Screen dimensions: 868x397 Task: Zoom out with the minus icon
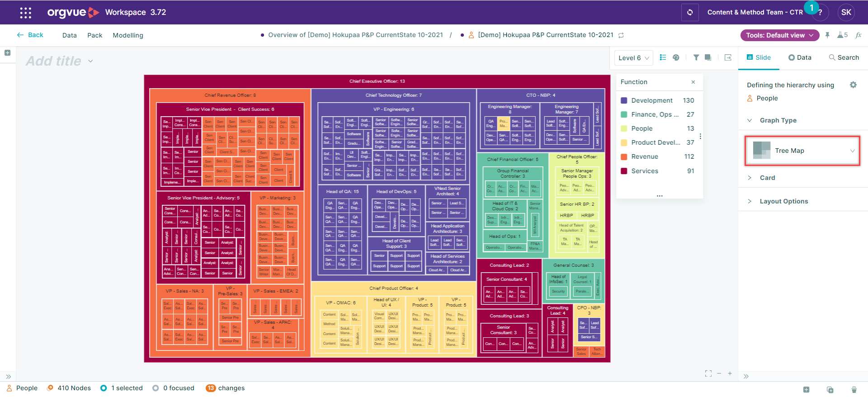pyautogui.click(x=719, y=373)
